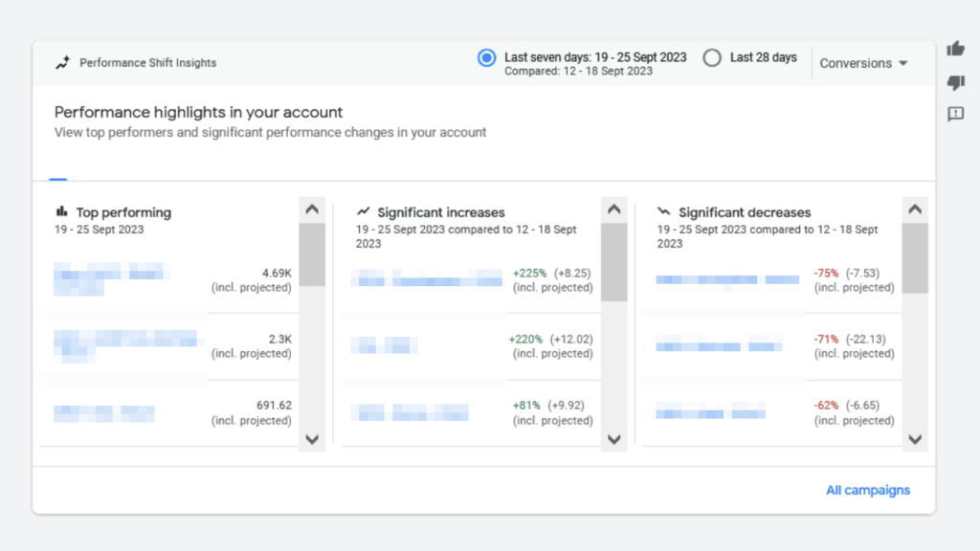Click the Significant decreases trend icon
The height and width of the screenshot is (551, 980).
click(x=662, y=211)
